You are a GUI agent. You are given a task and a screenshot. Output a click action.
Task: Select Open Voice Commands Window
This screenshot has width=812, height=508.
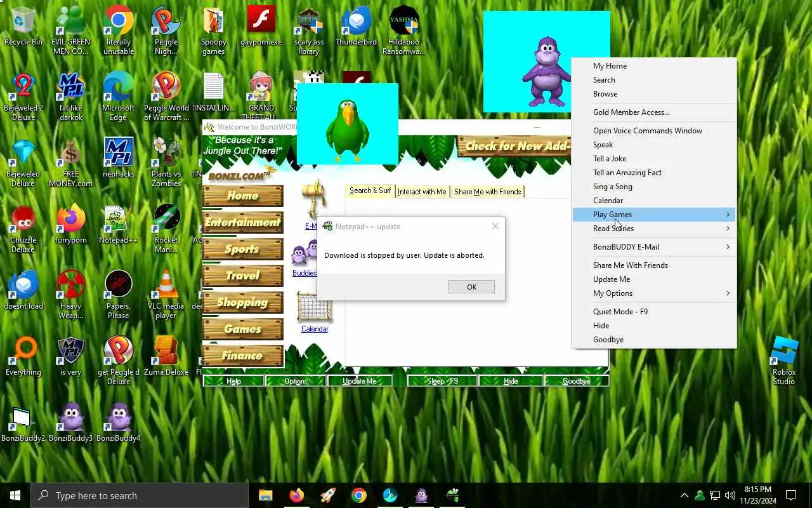click(x=654, y=131)
